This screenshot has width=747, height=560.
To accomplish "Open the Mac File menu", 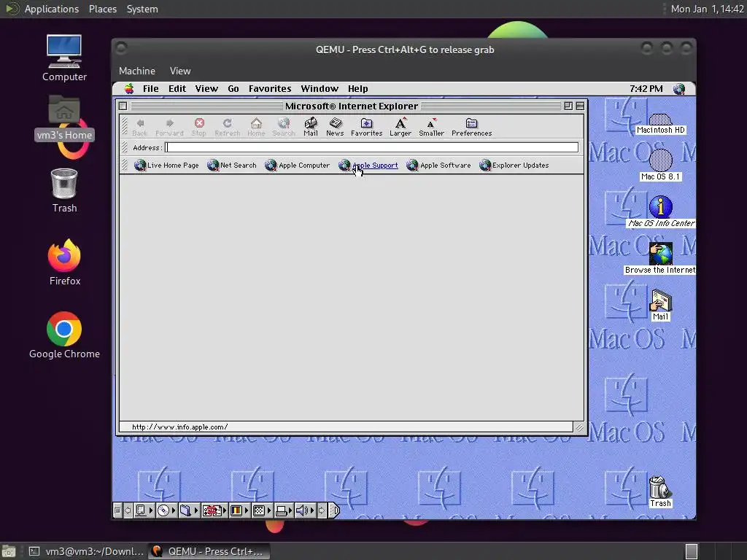I will point(150,88).
